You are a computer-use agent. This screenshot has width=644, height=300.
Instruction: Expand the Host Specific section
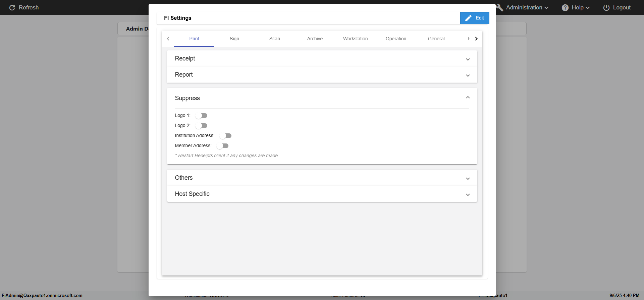(x=468, y=195)
